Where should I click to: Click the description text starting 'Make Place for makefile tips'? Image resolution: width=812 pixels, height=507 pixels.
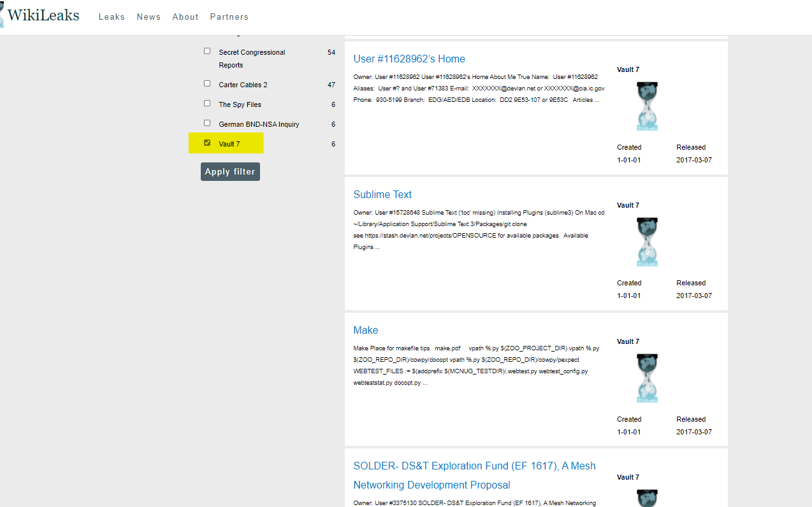pyautogui.click(x=477, y=366)
